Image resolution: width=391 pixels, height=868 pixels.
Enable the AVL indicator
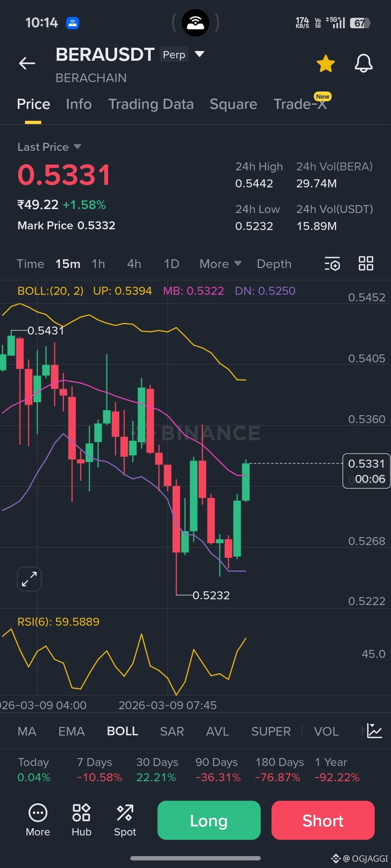point(217,731)
